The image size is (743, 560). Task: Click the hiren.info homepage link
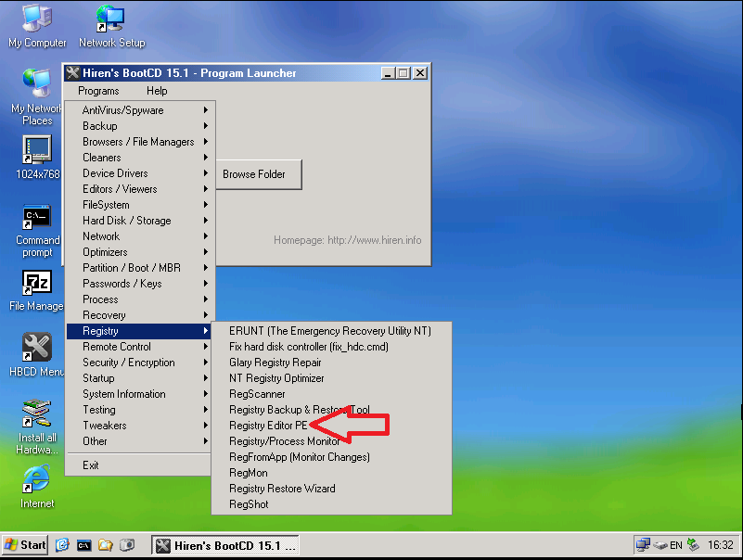click(x=346, y=239)
